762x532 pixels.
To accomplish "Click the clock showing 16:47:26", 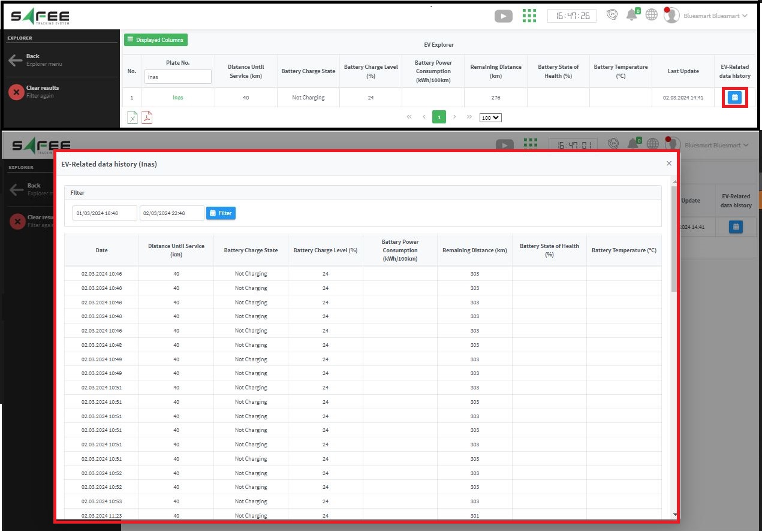I will pos(572,16).
